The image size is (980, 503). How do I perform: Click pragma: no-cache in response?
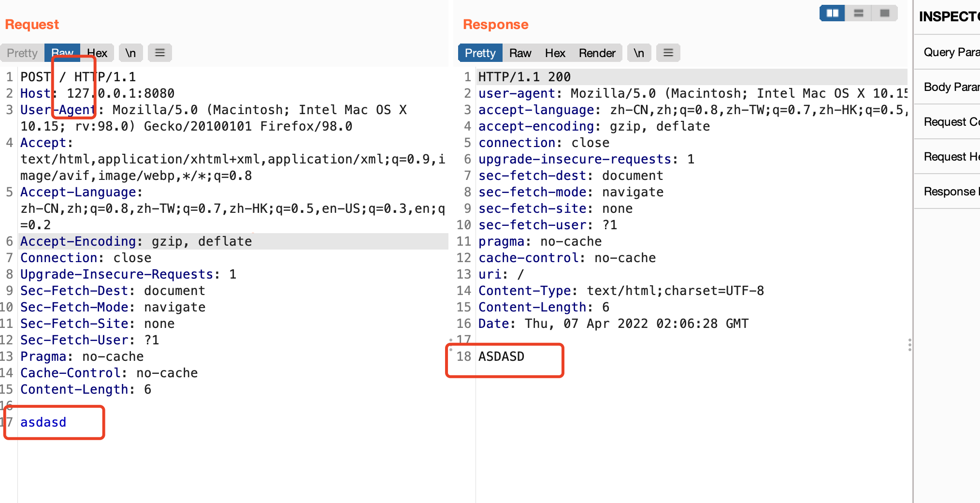click(x=540, y=241)
